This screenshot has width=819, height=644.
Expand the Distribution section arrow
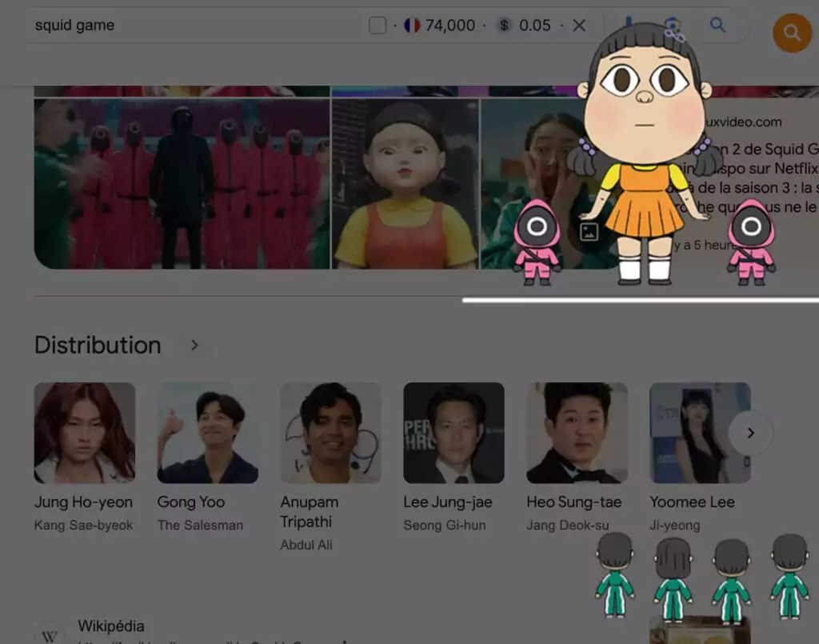point(194,346)
